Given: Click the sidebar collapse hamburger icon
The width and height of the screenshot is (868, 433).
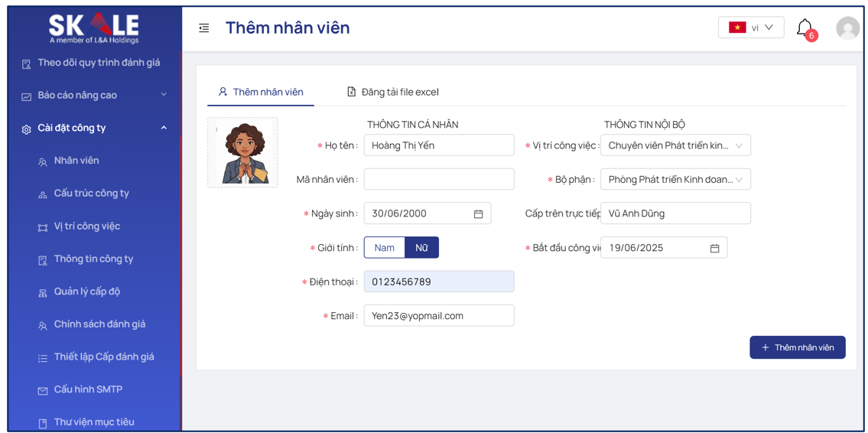Looking at the screenshot, I should pyautogui.click(x=203, y=28).
